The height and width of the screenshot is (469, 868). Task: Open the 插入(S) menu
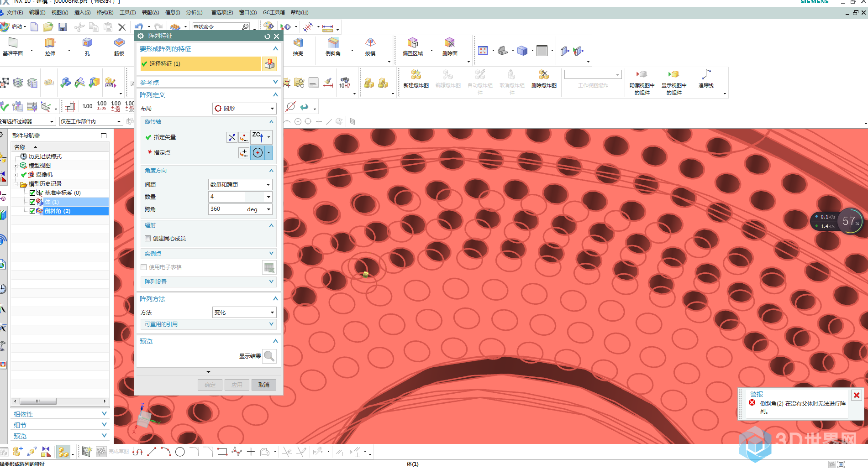pyautogui.click(x=82, y=13)
